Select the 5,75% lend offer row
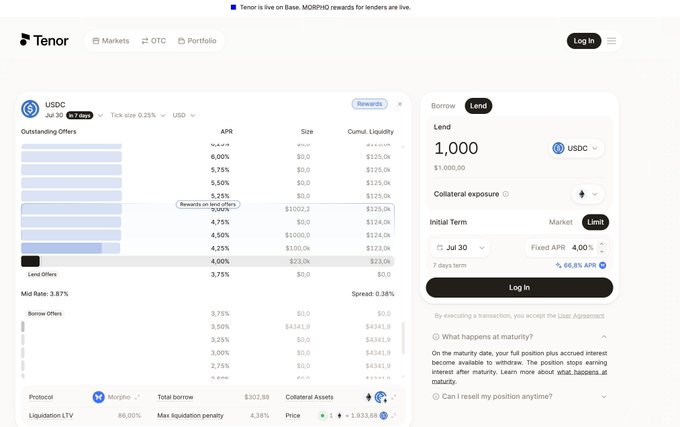680x427 pixels. pos(208,170)
